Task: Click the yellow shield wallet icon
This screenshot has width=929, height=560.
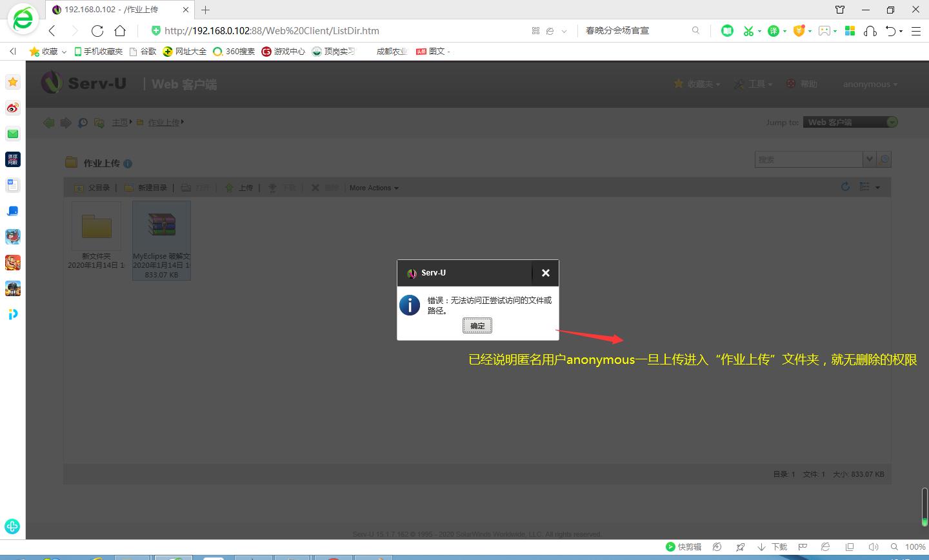Action: [799, 30]
